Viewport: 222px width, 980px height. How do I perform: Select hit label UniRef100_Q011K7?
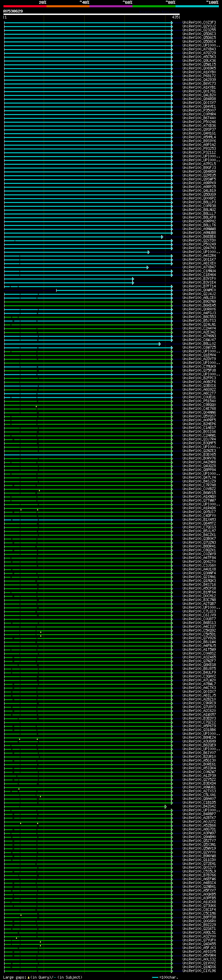[x=199, y=259]
